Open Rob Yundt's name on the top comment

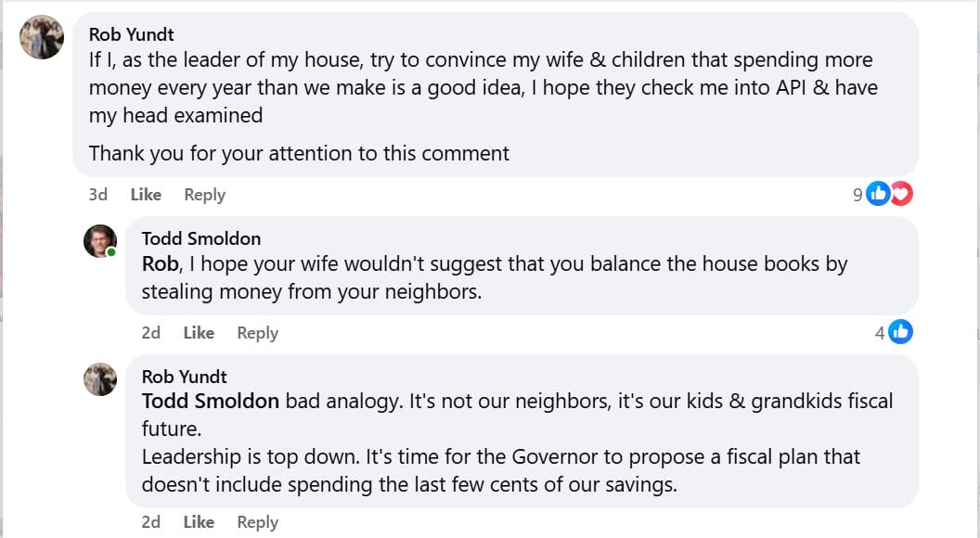[x=132, y=34]
